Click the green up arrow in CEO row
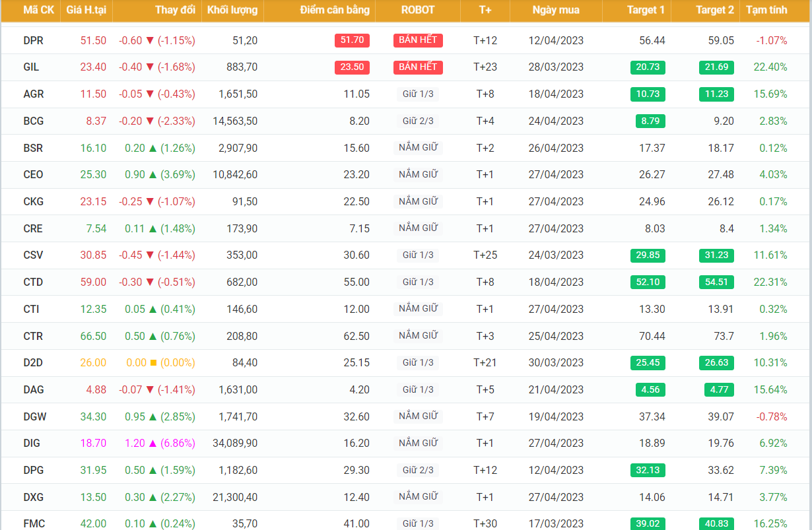Image resolution: width=812 pixels, height=530 pixels. [152, 175]
